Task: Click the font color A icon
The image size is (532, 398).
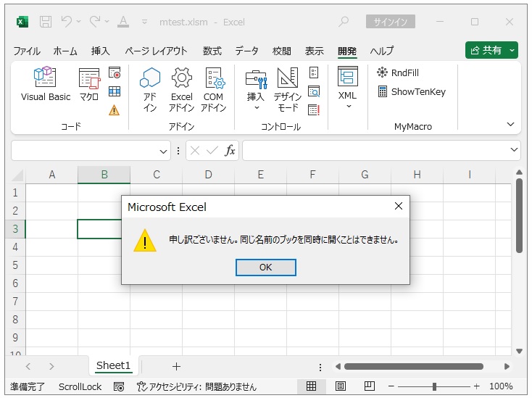Action: tap(122, 22)
